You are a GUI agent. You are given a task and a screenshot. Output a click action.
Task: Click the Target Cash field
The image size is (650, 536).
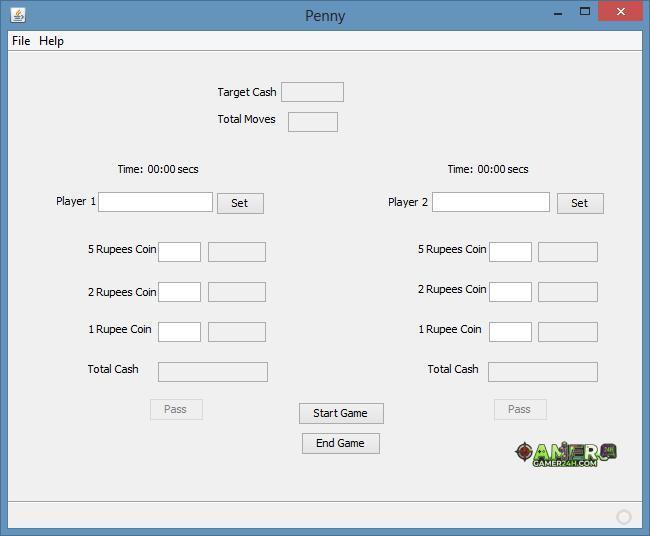point(313,92)
